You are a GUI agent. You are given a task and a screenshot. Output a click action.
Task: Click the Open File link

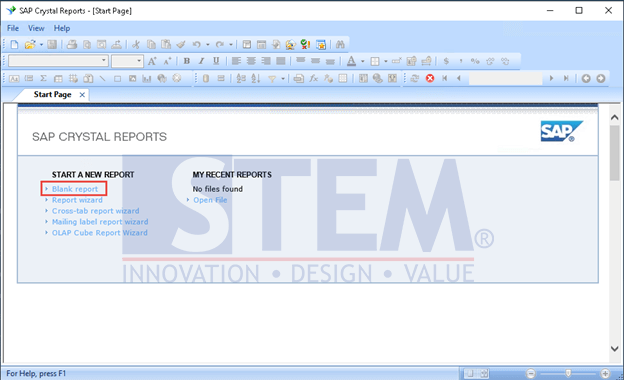pos(210,200)
